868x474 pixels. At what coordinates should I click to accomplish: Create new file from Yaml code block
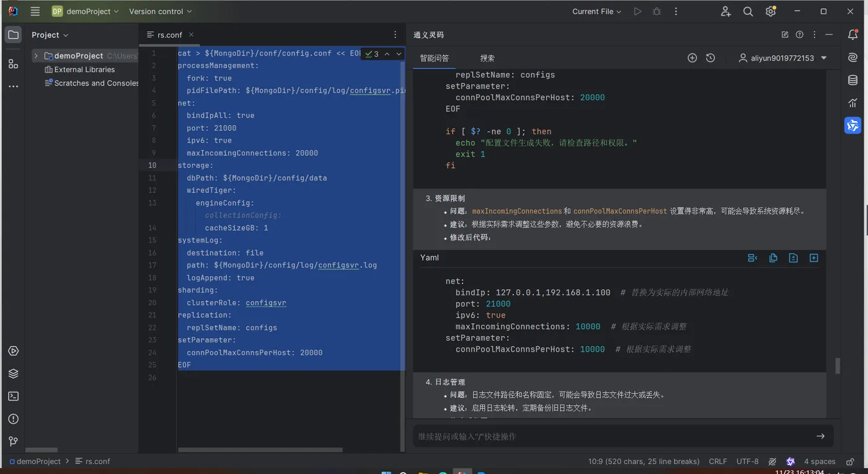(813, 257)
